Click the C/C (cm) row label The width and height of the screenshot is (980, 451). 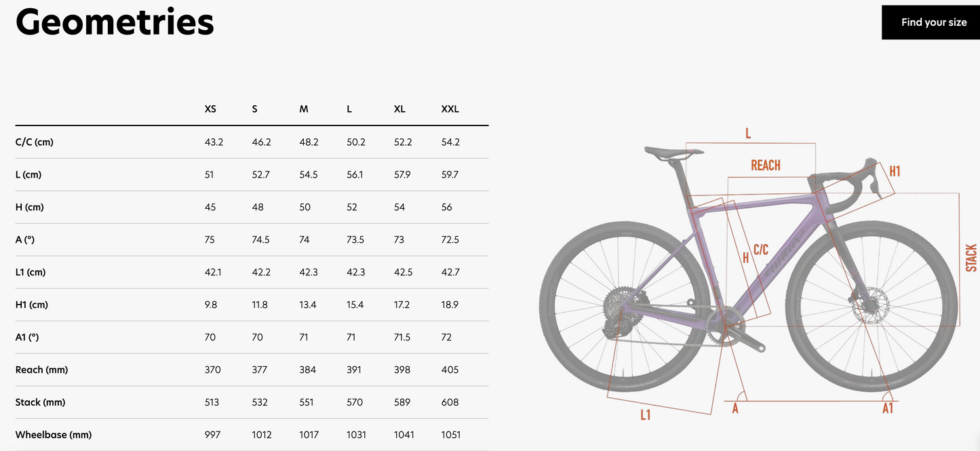(x=34, y=142)
